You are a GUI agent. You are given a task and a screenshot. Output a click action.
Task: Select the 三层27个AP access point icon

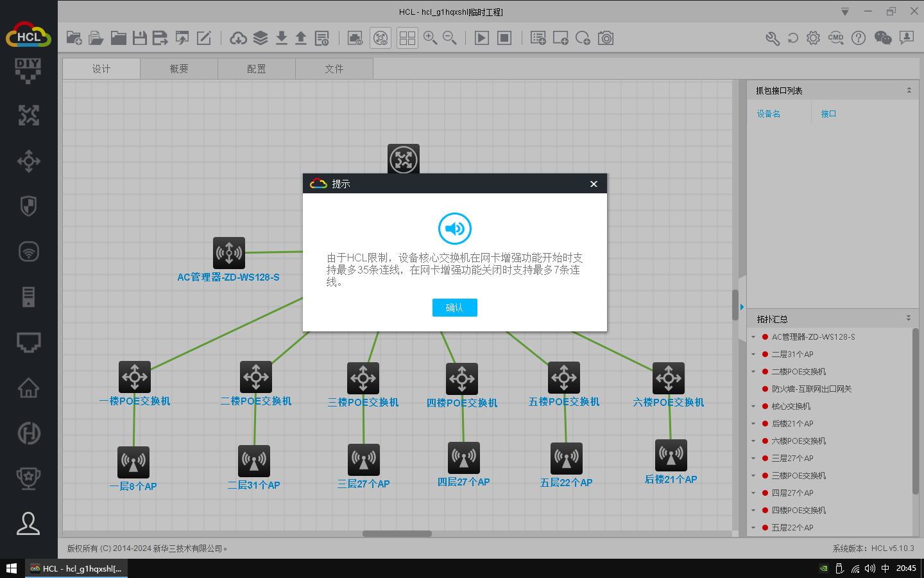pos(364,460)
